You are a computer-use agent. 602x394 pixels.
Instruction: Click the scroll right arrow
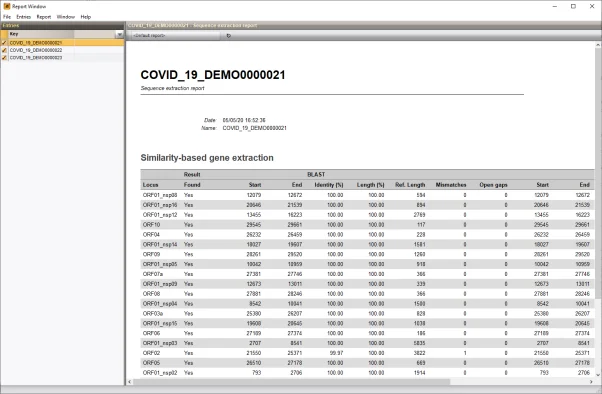click(591, 382)
